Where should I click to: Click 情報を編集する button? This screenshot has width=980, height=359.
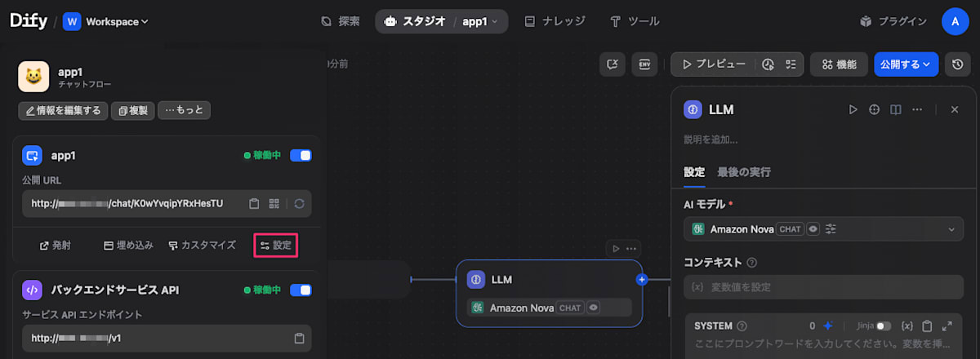point(63,110)
